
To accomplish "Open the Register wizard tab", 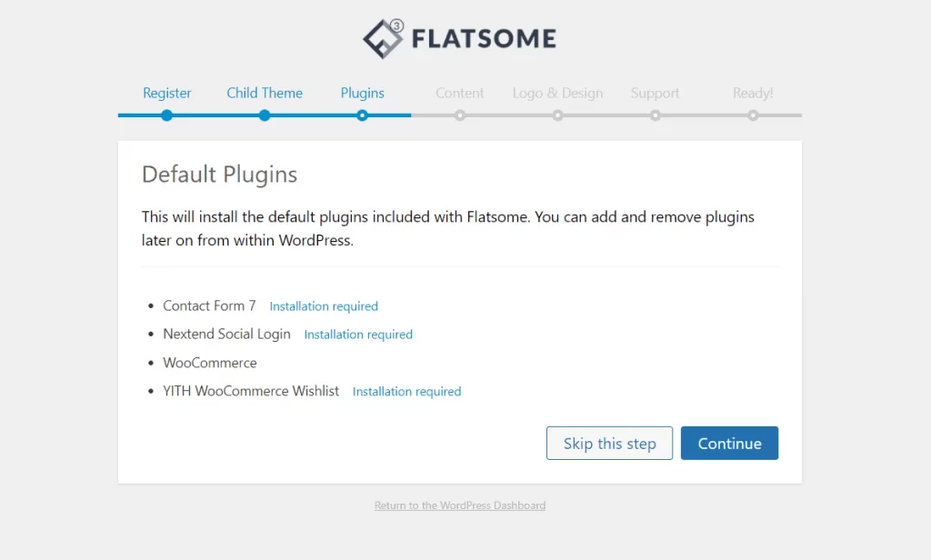I will coord(166,93).
